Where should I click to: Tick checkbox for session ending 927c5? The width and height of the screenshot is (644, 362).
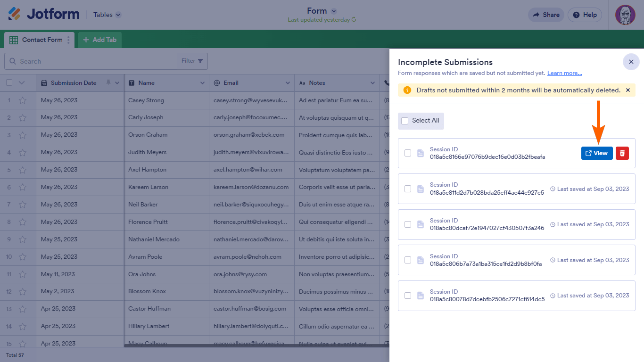pos(408,189)
